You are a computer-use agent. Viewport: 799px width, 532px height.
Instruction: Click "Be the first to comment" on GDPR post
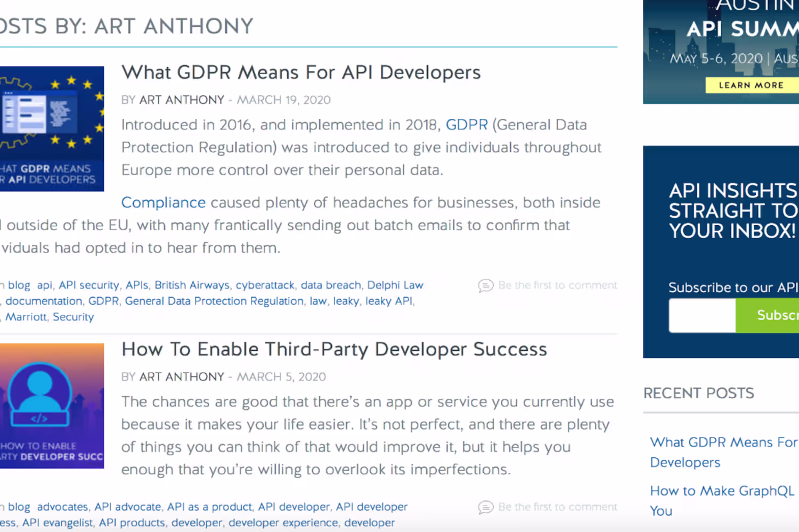point(558,285)
